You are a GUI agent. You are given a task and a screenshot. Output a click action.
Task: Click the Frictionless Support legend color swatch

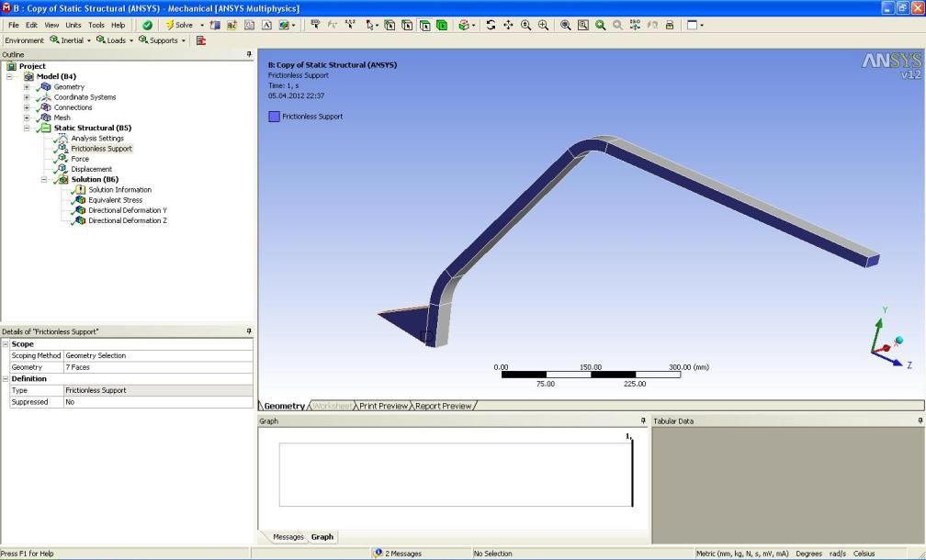click(x=274, y=117)
